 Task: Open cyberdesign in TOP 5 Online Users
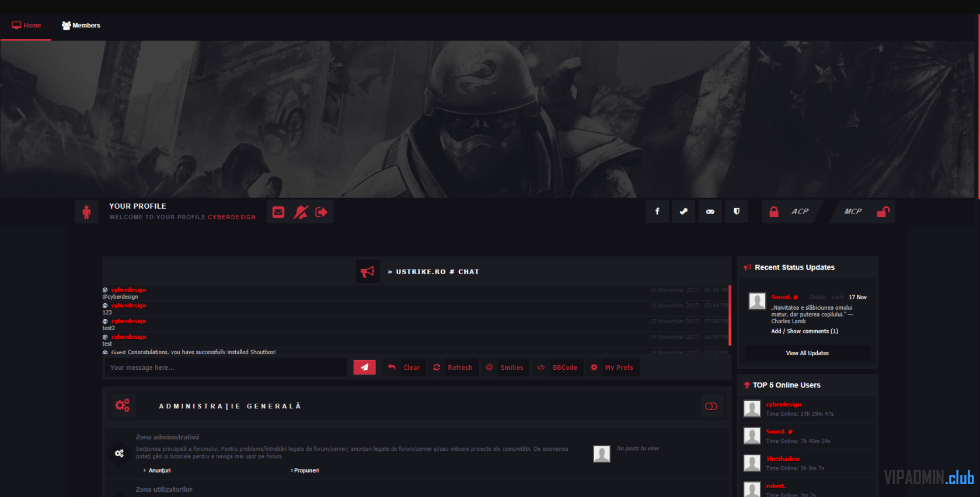tap(783, 404)
